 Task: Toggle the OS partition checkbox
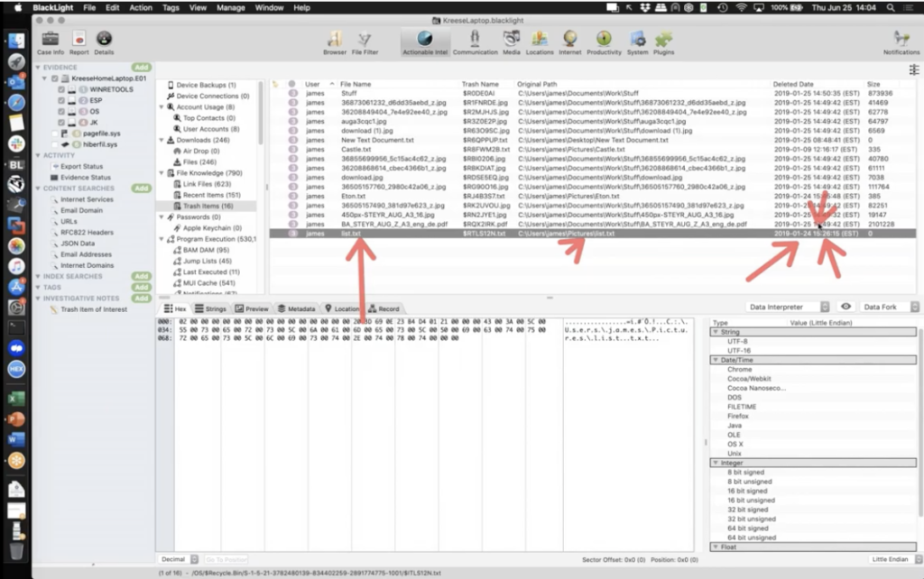click(61, 111)
